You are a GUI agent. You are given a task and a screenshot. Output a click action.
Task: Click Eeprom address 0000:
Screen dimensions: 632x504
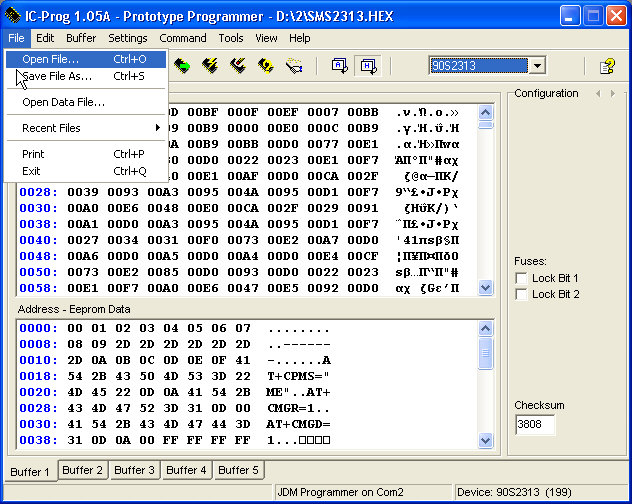pos(39,328)
